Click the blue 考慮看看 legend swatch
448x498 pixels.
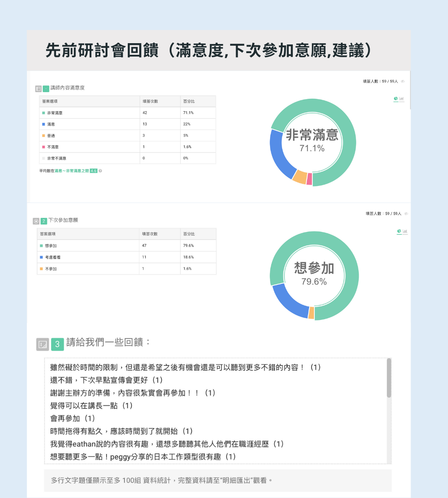41,257
